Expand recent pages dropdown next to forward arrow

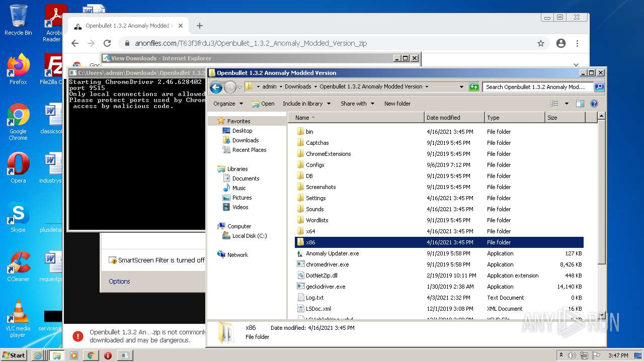(x=240, y=87)
